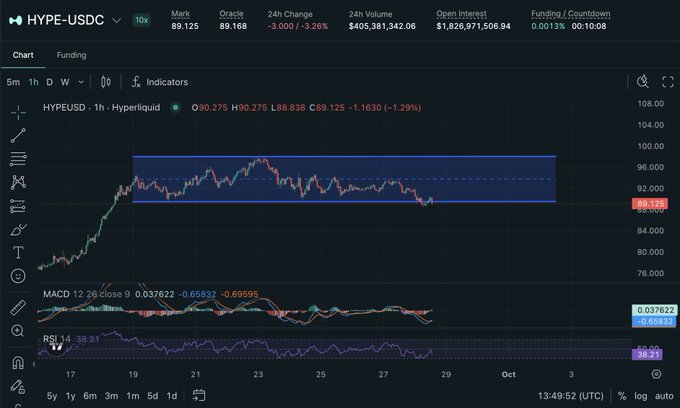Open the forecasting and measurement tool
The image size is (680, 408).
tap(18, 206)
